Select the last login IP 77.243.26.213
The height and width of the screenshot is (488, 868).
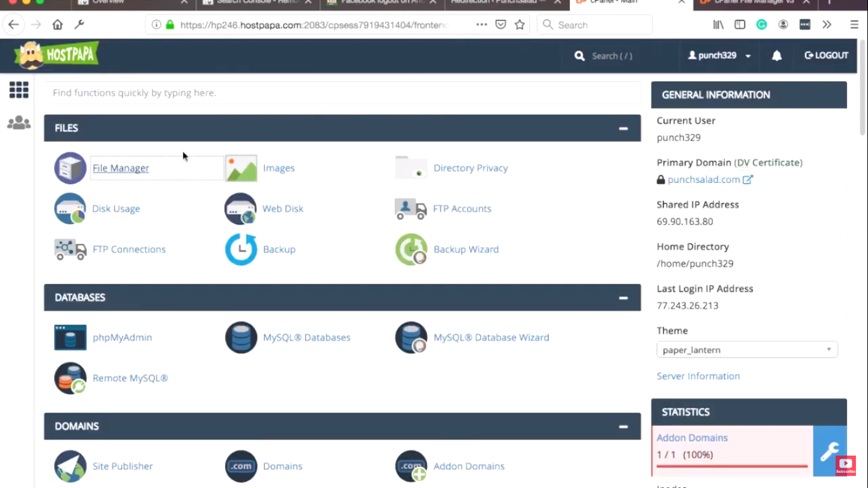pos(688,306)
